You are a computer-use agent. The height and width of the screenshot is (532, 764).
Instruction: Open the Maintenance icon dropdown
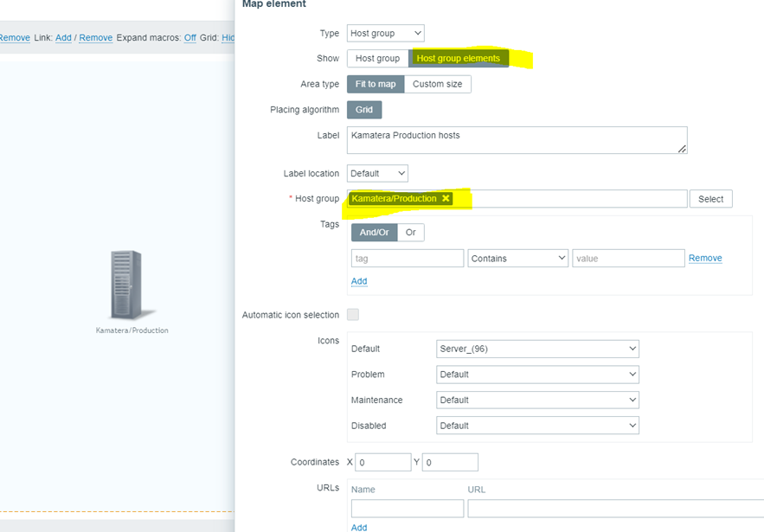click(537, 401)
